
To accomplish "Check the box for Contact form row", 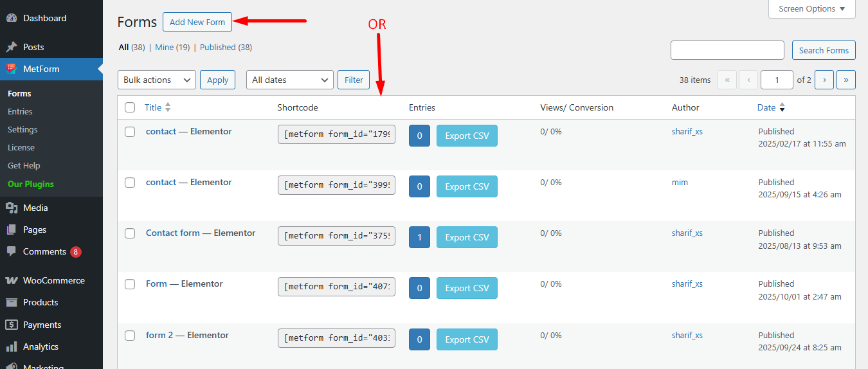I will [x=130, y=233].
